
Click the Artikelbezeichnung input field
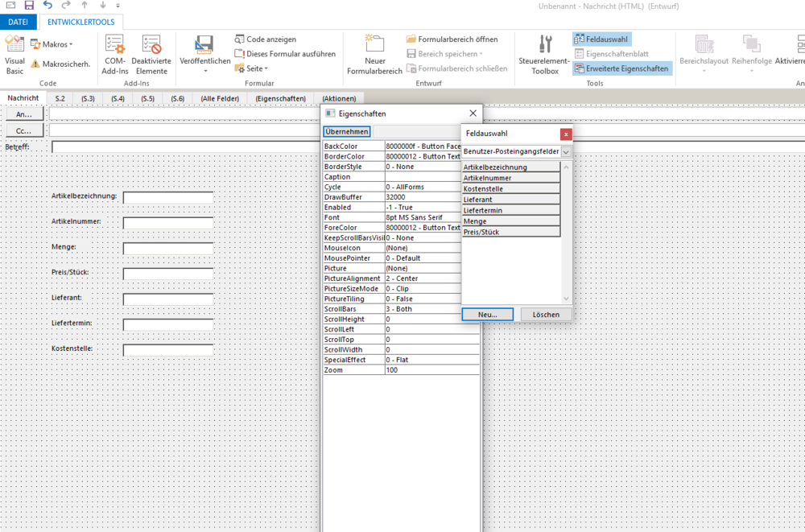167,197
